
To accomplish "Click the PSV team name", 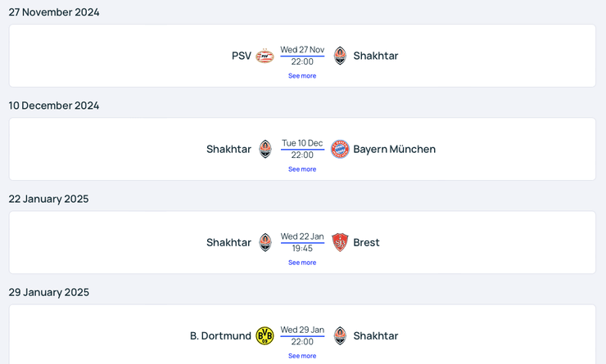I will [242, 56].
